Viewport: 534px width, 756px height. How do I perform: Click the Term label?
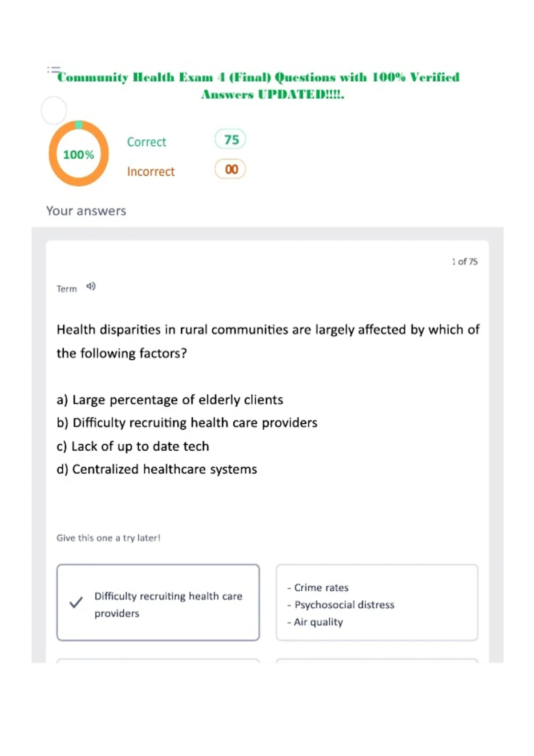coord(67,289)
